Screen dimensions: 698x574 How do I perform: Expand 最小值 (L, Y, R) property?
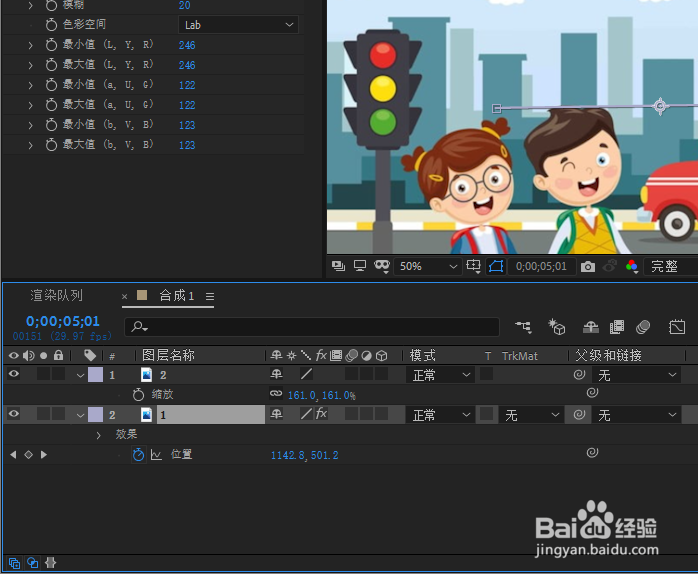pyautogui.click(x=30, y=45)
